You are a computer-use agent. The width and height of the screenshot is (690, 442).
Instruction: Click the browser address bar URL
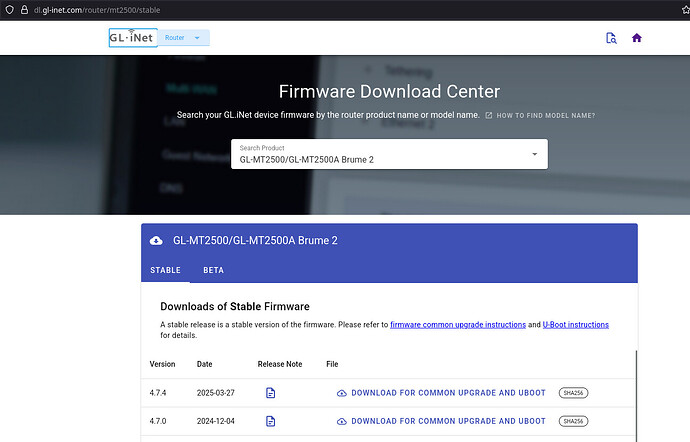pos(97,10)
